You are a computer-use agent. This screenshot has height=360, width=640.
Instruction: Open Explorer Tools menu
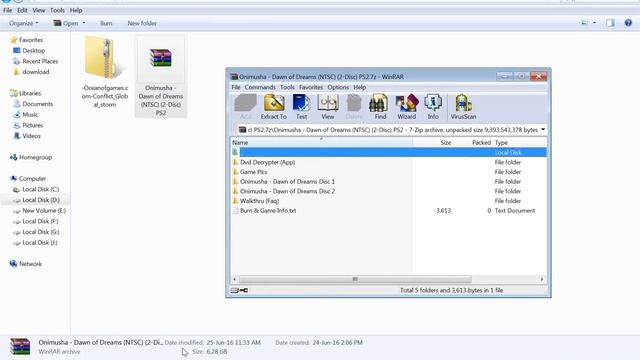click(x=57, y=10)
